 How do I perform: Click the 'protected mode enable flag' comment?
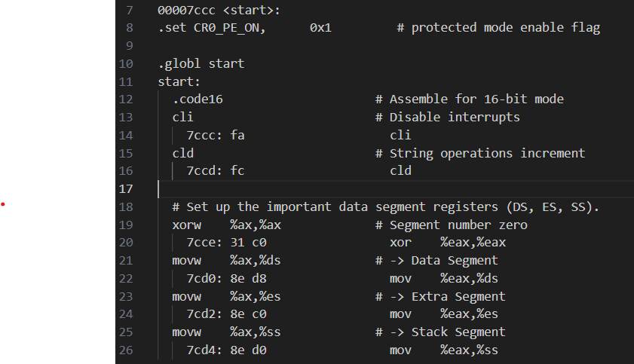pos(505,28)
